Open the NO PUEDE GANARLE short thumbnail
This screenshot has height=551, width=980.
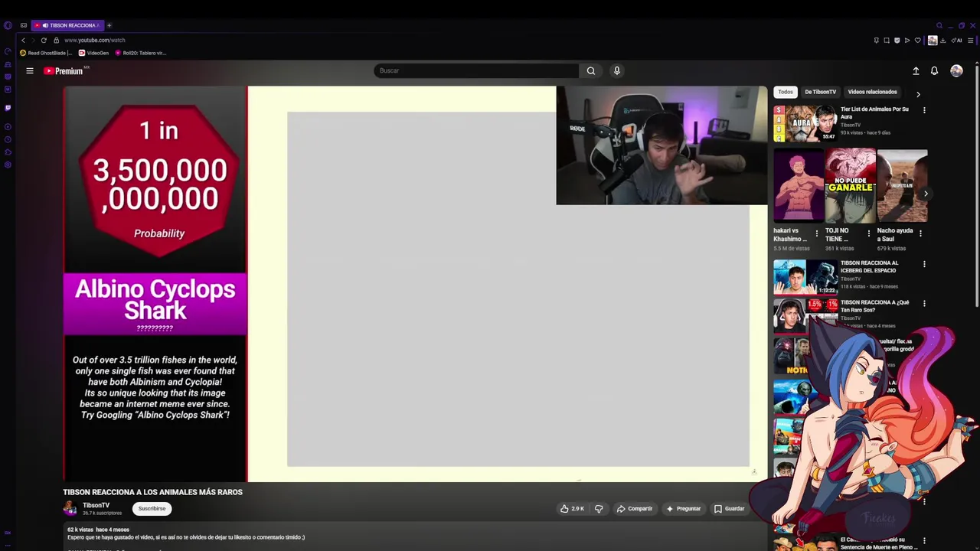point(850,186)
